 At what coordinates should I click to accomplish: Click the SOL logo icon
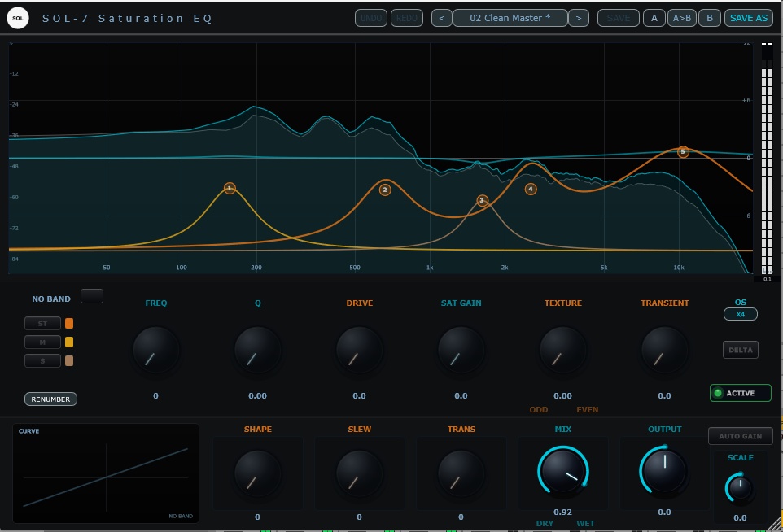pos(17,18)
